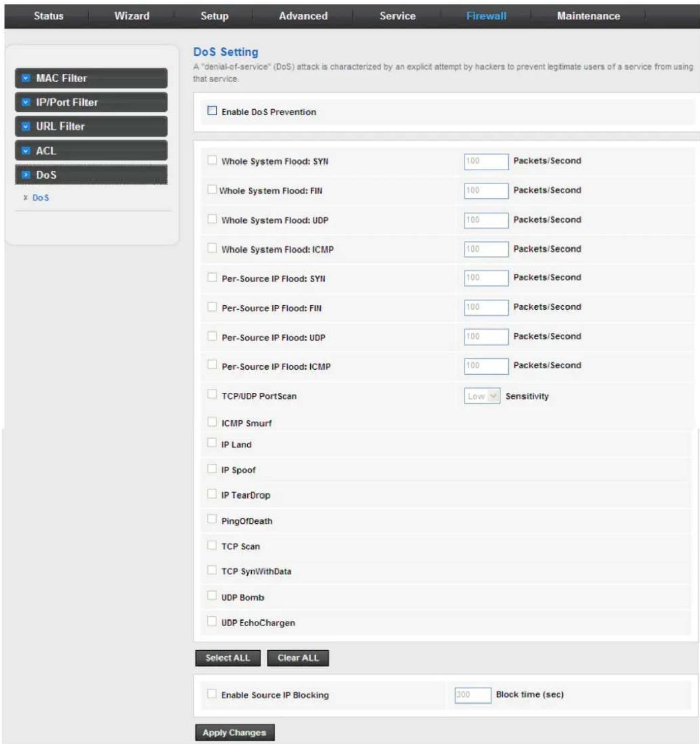This screenshot has width=700, height=744.
Task: Click the ACL arrow icon
Action: (x=26, y=151)
